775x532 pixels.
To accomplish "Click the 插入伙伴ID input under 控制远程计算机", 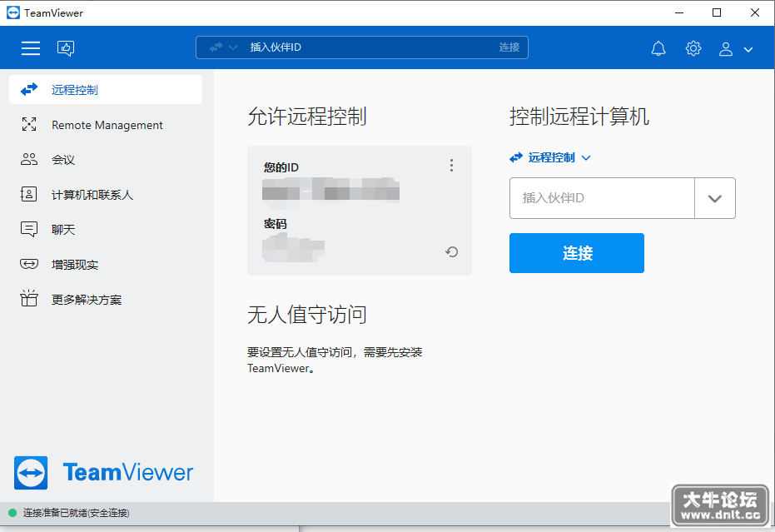I will pos(602,198).
